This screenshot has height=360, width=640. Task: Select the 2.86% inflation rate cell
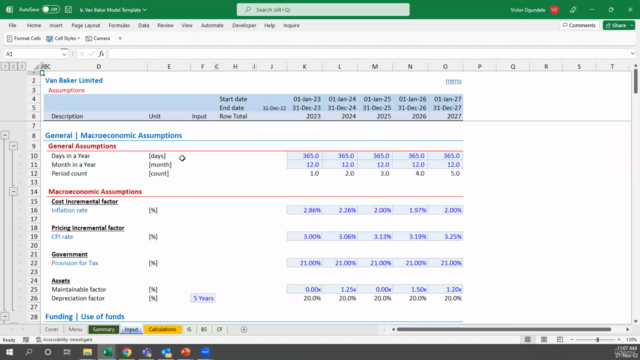click(304, 210)
